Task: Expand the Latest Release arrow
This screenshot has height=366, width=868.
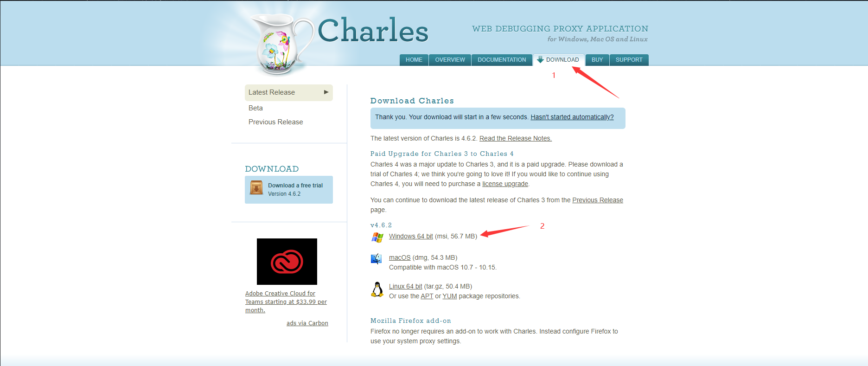Action: (326, 92)
